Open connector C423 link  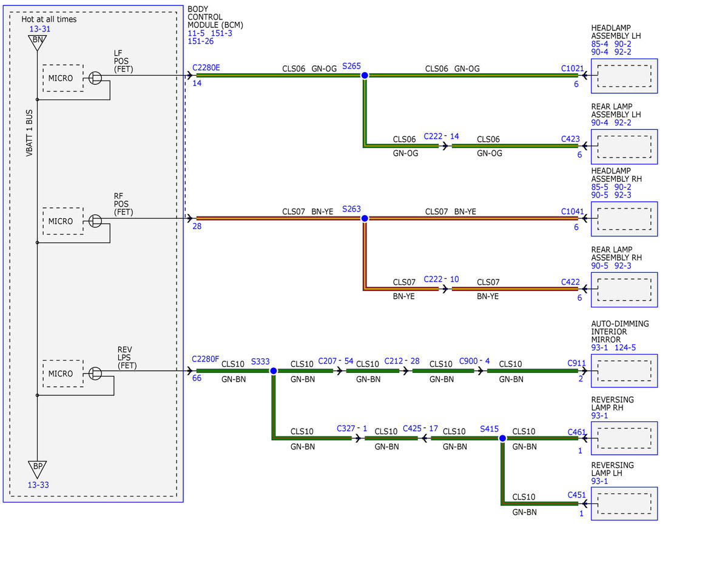(x=570, y=139)
